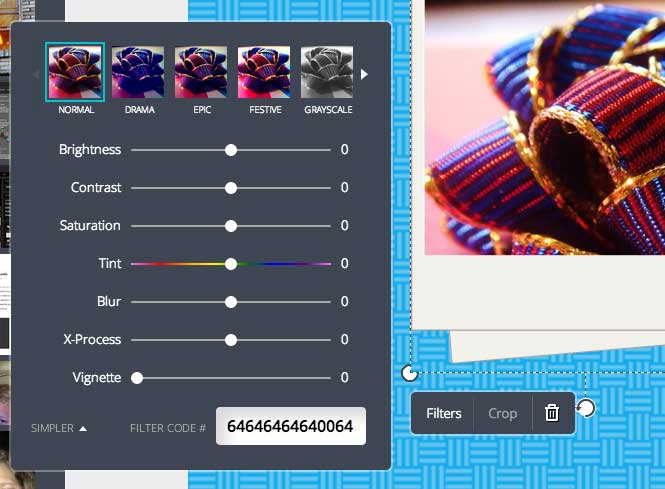This screenshot has width=665, height=489.
Task: Apply the DRAMA filter preset
Action: pyautogui.click(x=138, y=73)
